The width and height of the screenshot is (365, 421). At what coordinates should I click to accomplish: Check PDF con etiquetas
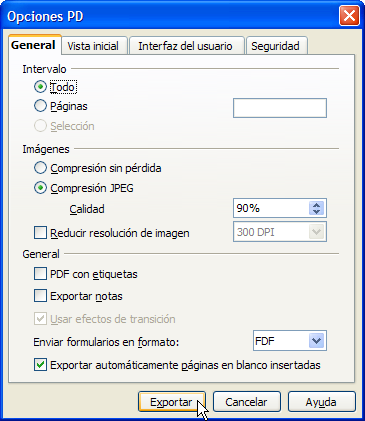40,274
